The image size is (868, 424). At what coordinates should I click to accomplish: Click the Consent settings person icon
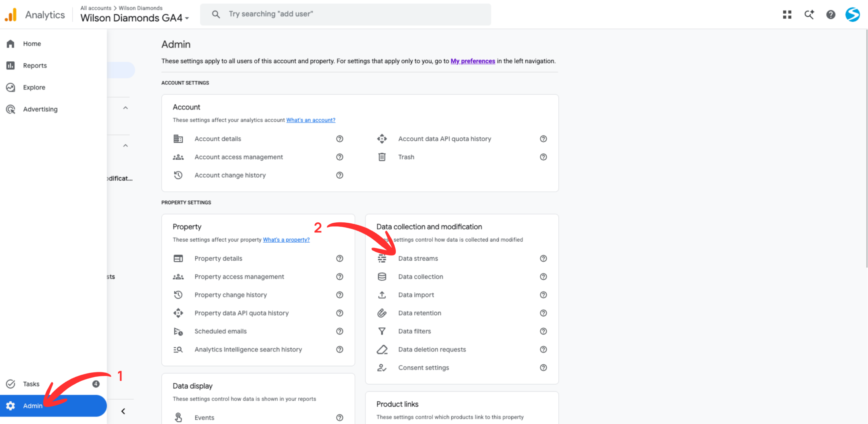coord(382,368)
